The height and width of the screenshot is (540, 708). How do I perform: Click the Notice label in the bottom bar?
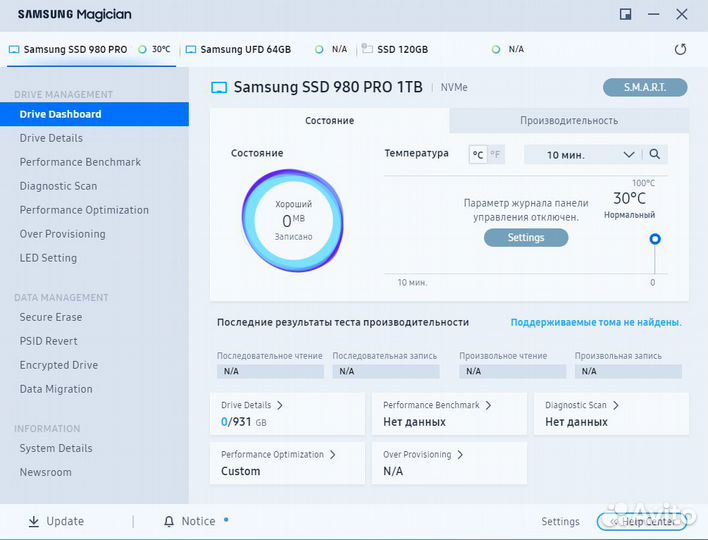pyautogui.click(x=198, y=521)
